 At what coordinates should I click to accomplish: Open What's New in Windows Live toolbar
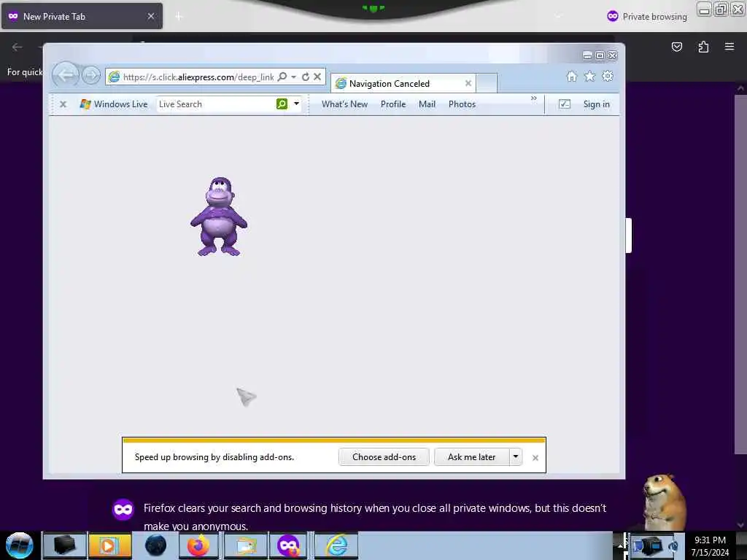click(344, 104)
